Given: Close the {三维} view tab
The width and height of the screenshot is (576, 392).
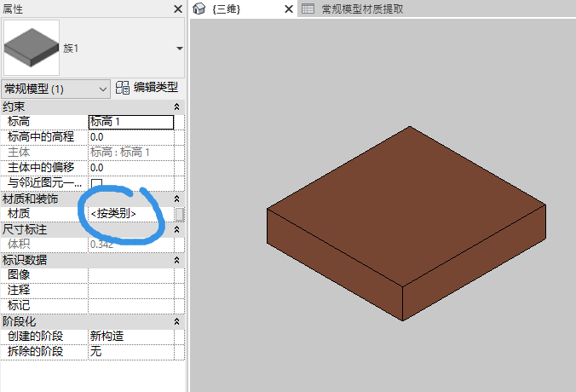Looking at the screenshot, I should click(x=289, y=9).
